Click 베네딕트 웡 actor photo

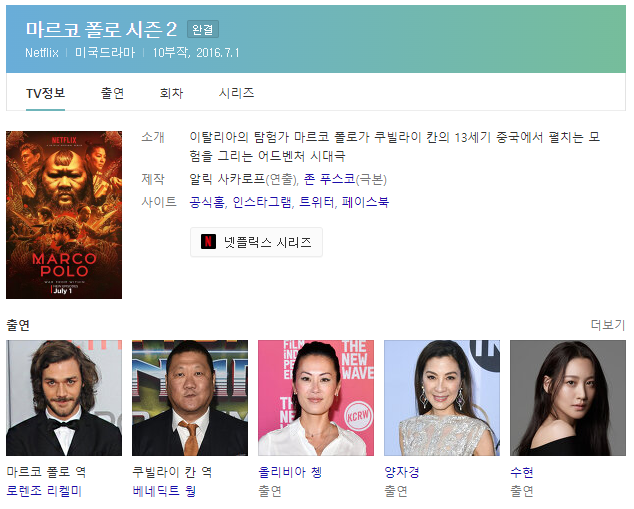click(190, 398)
